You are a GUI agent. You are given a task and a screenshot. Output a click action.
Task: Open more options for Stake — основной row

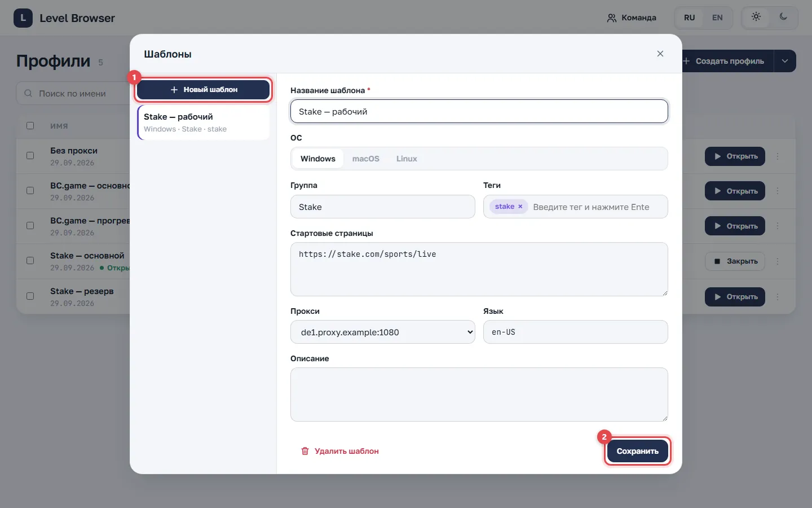tap(778, 261)
